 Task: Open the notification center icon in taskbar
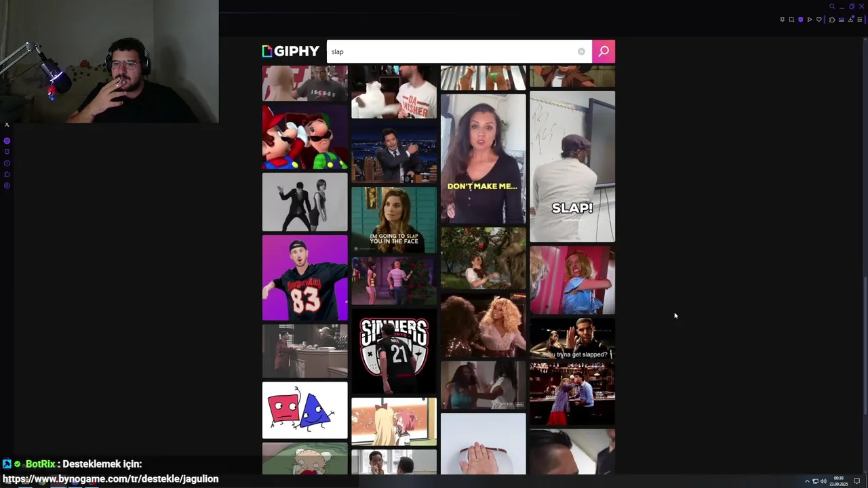click(856, 481)
